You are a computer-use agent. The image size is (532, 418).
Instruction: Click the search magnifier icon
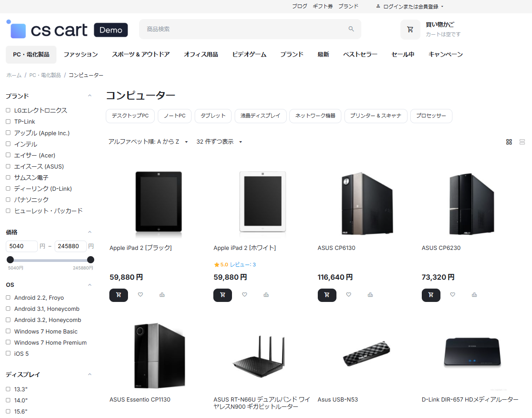351,29
